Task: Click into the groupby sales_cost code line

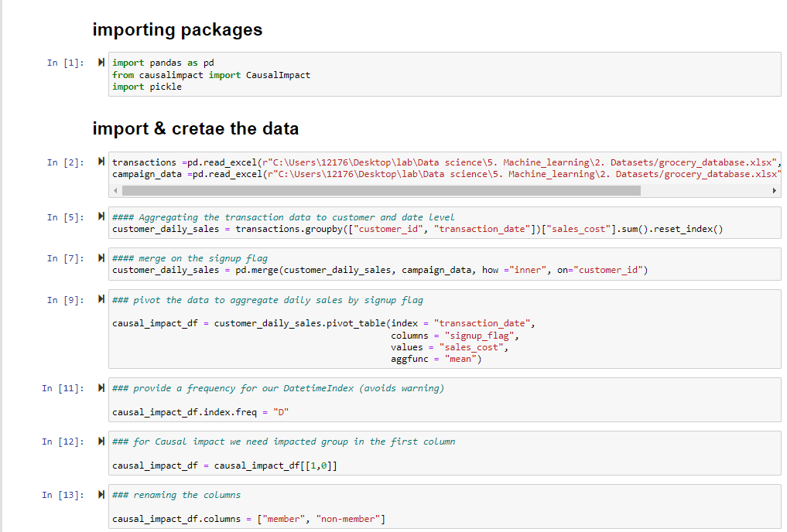Action: tap(417, 229)
